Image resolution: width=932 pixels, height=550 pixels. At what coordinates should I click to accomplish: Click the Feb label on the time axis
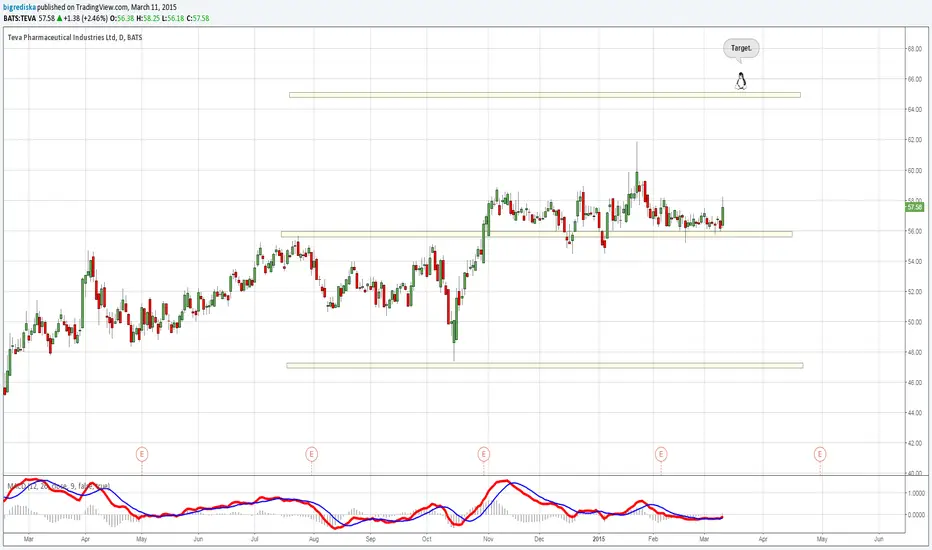click(x=653, y=539)
